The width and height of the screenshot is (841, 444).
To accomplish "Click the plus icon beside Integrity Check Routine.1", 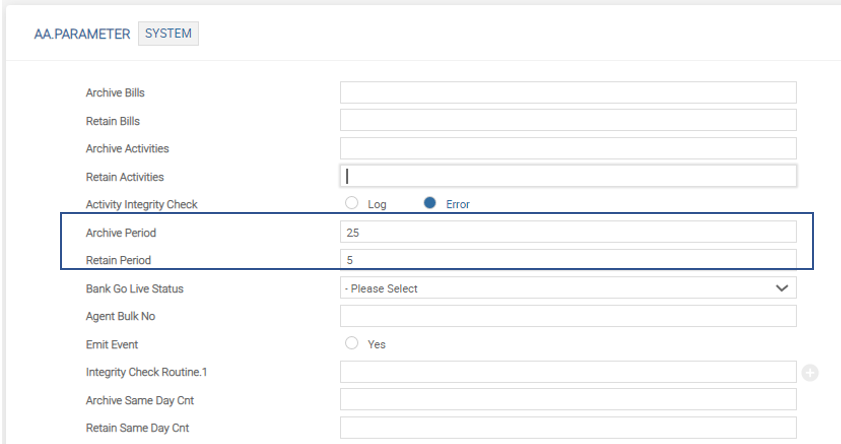I will pyautogui.click(x=810, y=373).
